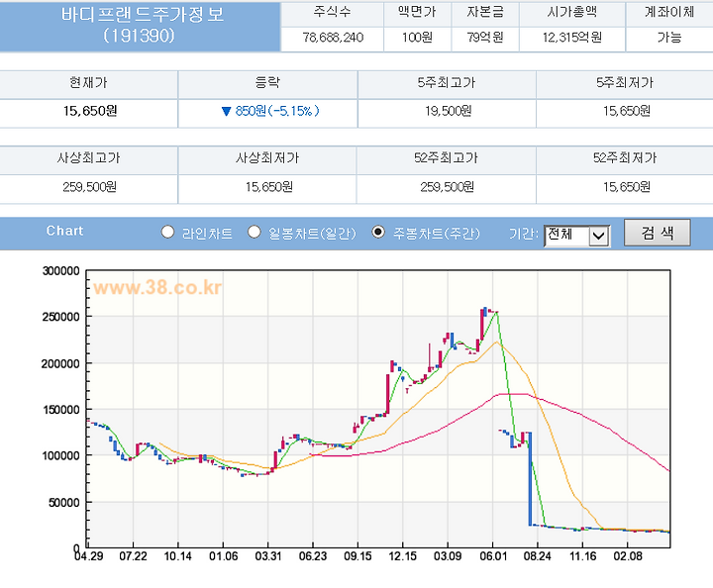Click the 52주최저가 value 15,650원

tap(627, 187)
